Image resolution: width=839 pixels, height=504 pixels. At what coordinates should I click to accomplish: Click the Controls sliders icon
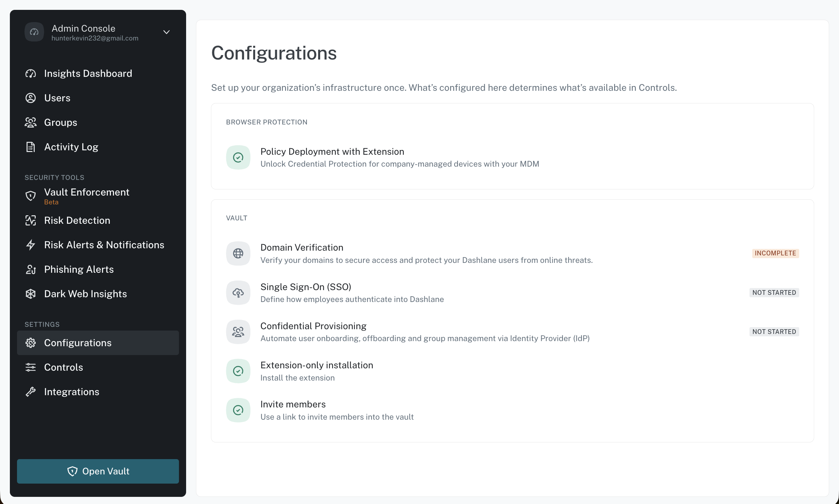click(x=31, y=367)
